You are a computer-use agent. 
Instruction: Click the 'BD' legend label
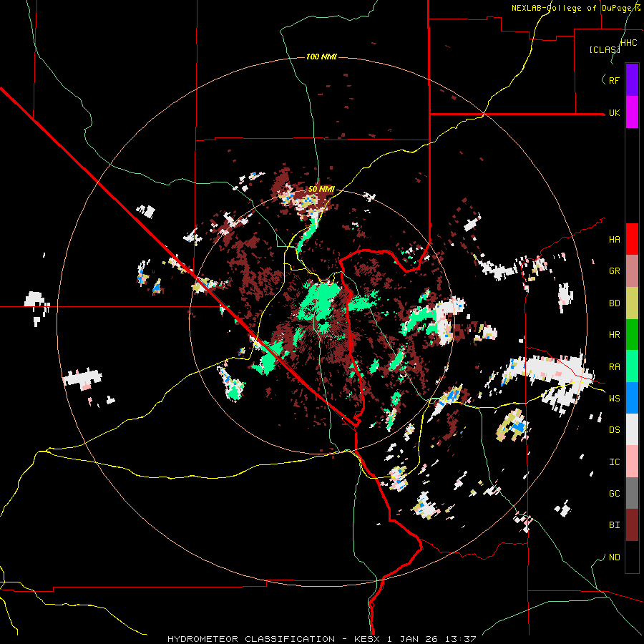[x=614, y=303]
